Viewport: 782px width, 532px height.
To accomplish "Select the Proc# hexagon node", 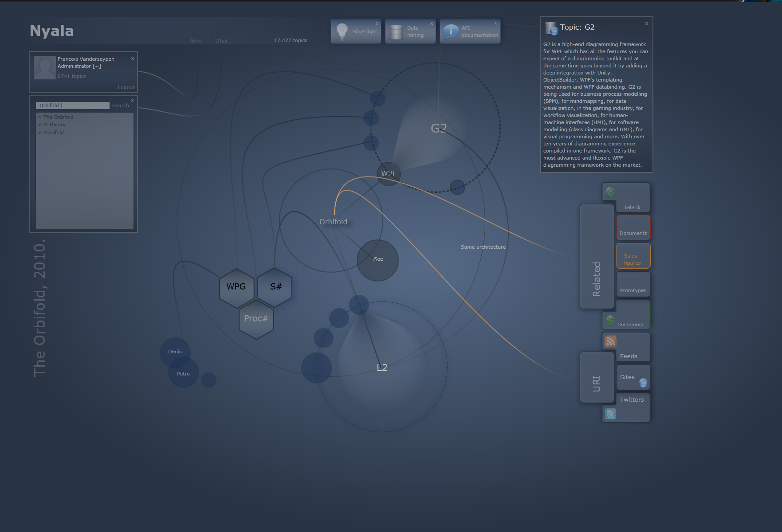I will pyautogui.click(x=256, y=319).
